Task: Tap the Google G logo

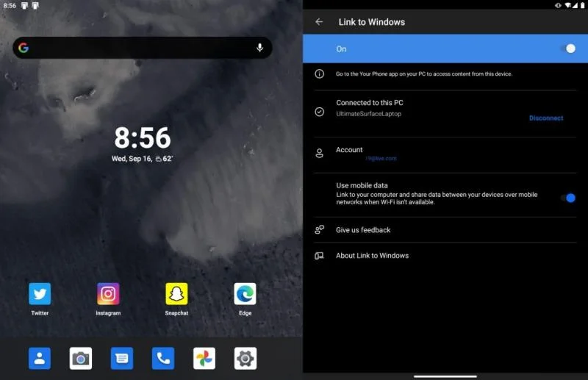Action: (24, 48)
